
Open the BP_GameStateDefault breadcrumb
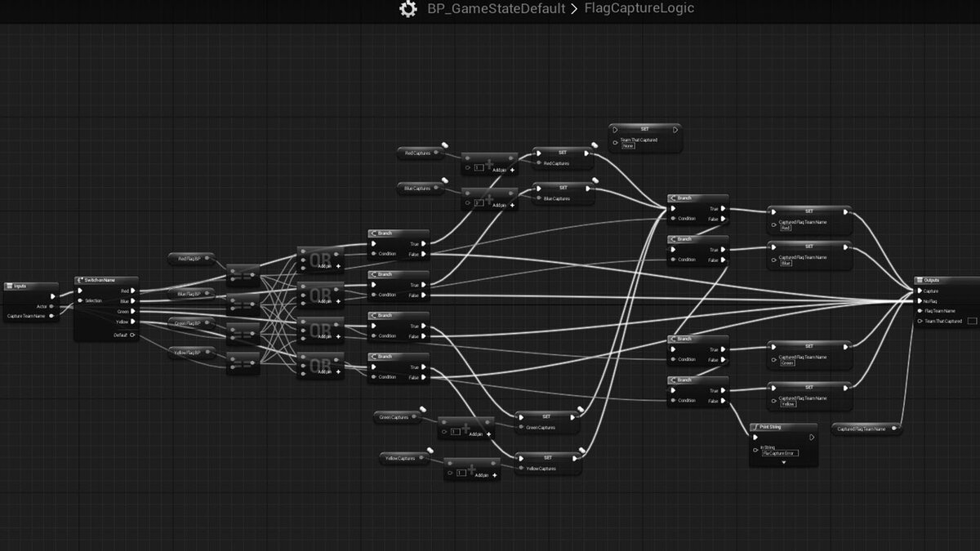(x=497, y=10)
